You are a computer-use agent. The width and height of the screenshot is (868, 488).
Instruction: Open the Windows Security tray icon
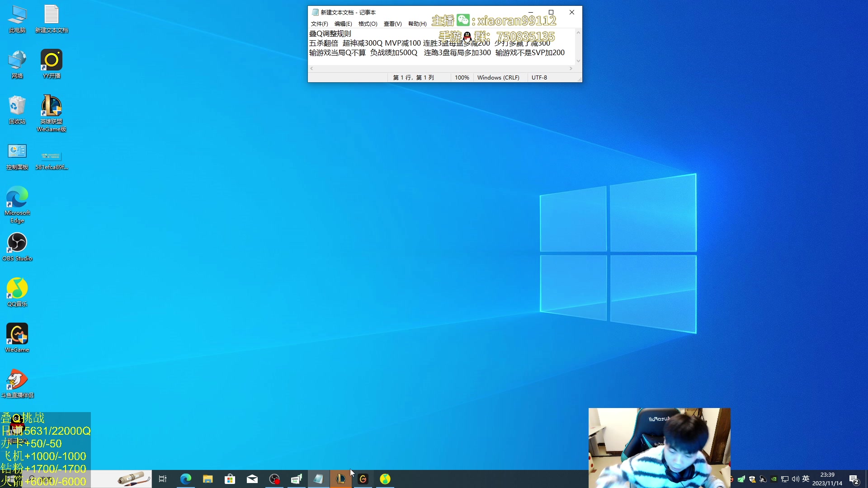752,479
